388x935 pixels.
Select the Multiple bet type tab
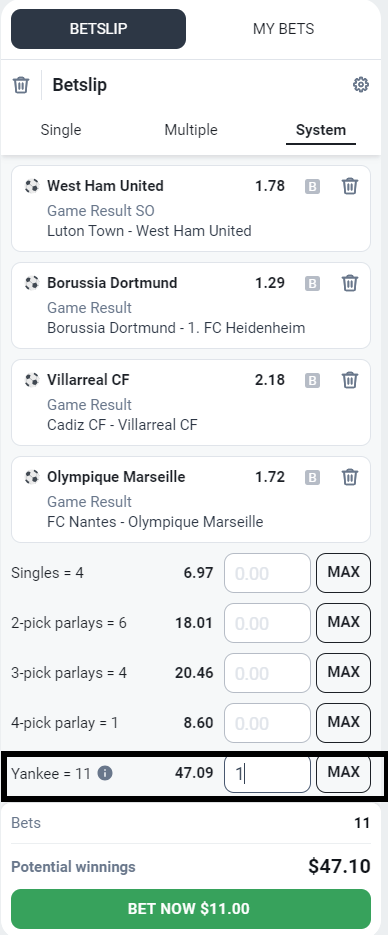pos(191,130)
